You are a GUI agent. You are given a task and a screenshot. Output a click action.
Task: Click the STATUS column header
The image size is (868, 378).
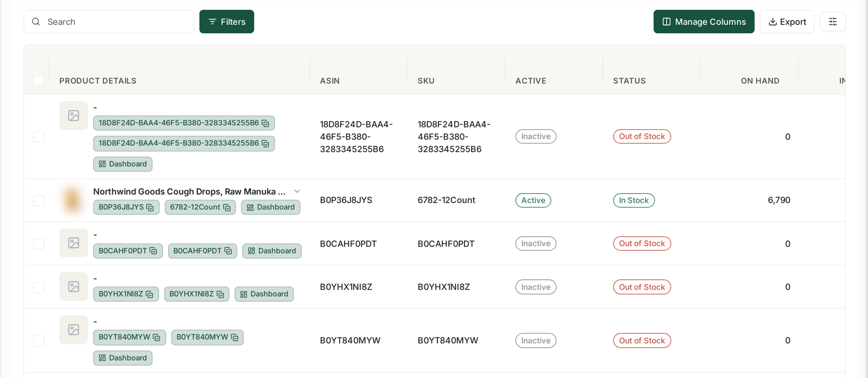[629, 81]
